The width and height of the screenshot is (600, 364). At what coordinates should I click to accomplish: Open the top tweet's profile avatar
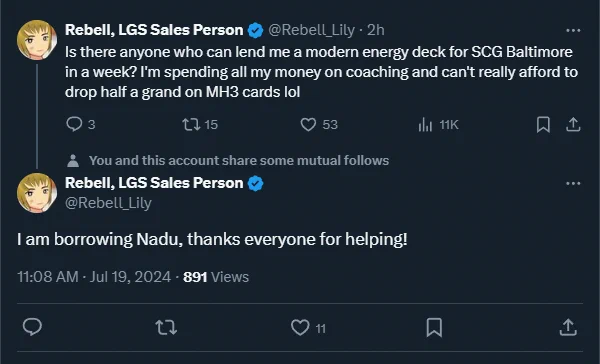coord(37,40)
